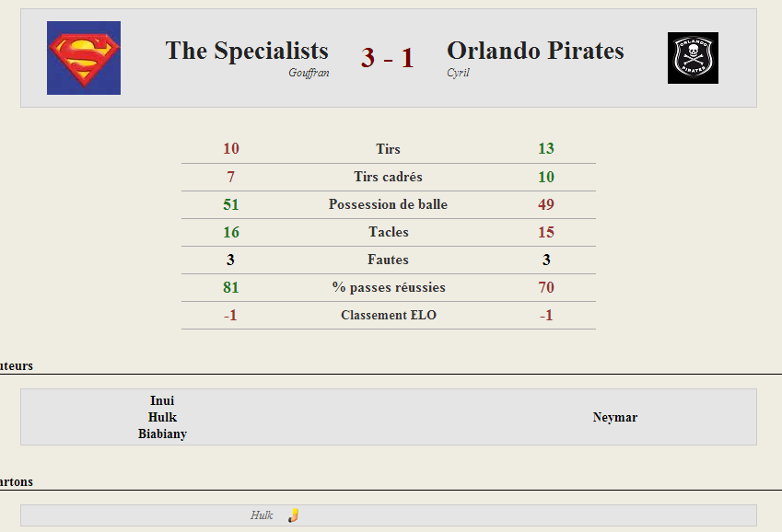
Task: Click scorer Neymar
Action: pos(615,417)
